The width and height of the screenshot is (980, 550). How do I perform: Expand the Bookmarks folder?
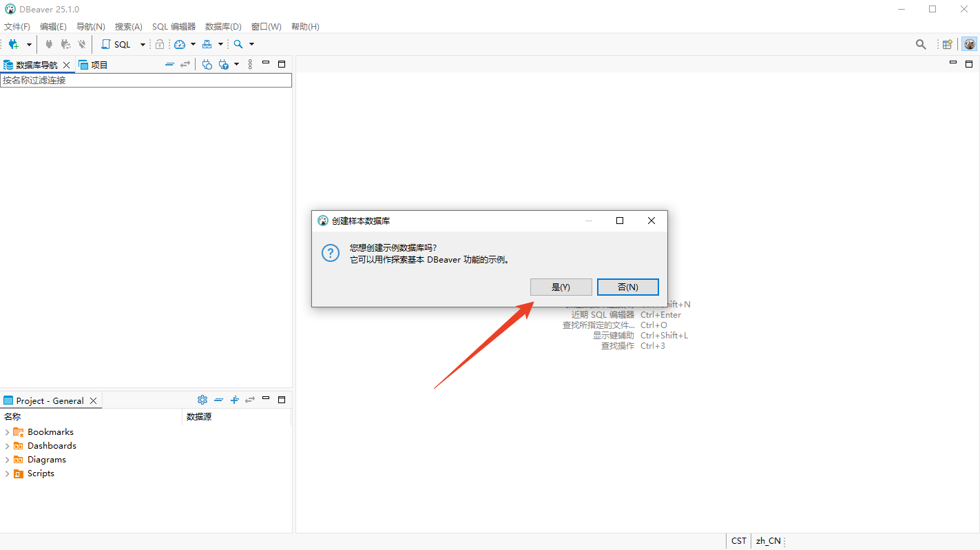(7, 432)
